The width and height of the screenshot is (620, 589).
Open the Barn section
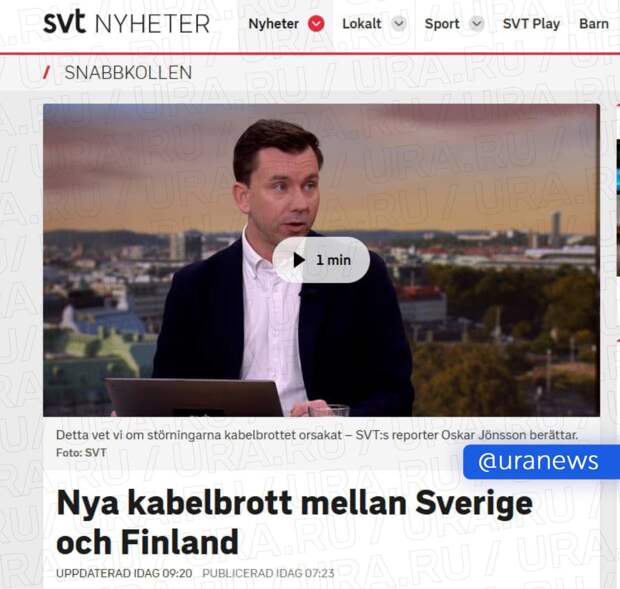click(594, 24)
